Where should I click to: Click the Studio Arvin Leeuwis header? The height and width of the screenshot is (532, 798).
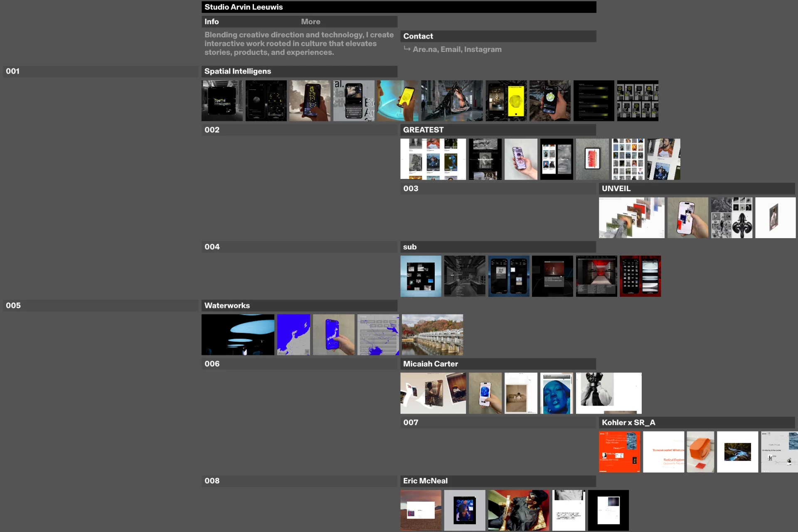tap(244, 7)
